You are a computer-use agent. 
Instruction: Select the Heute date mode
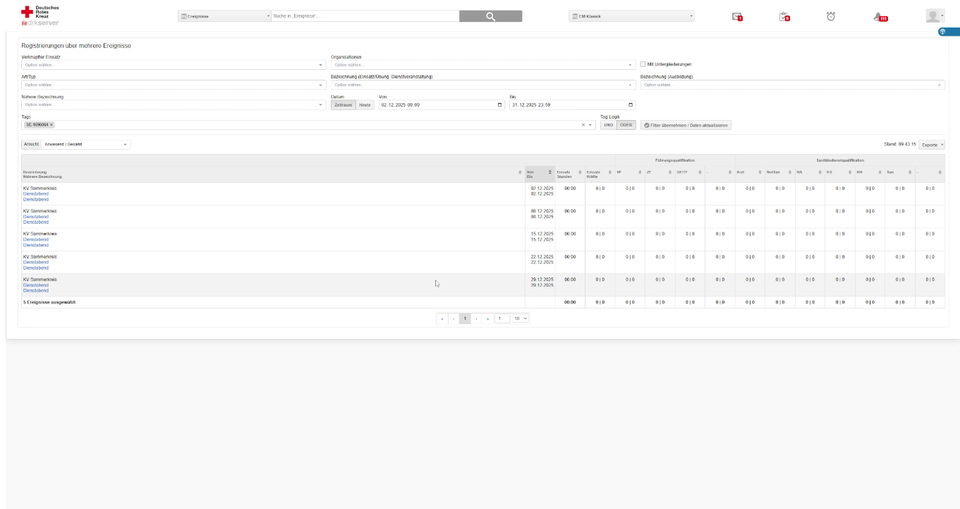365,105
